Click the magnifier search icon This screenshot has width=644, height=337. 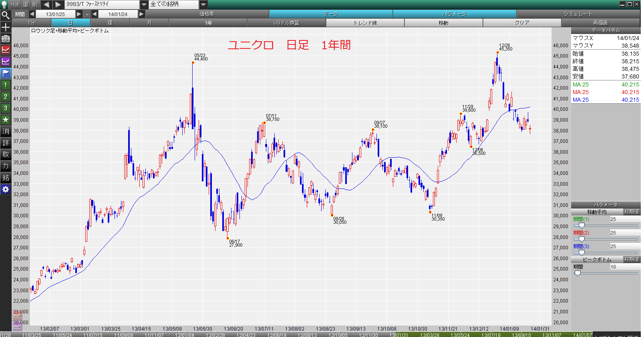6,15
